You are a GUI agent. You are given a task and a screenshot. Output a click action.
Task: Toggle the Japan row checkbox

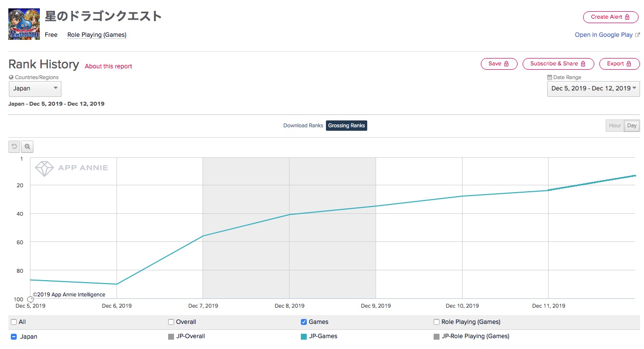pyautogui.click(x=14, y=337)
